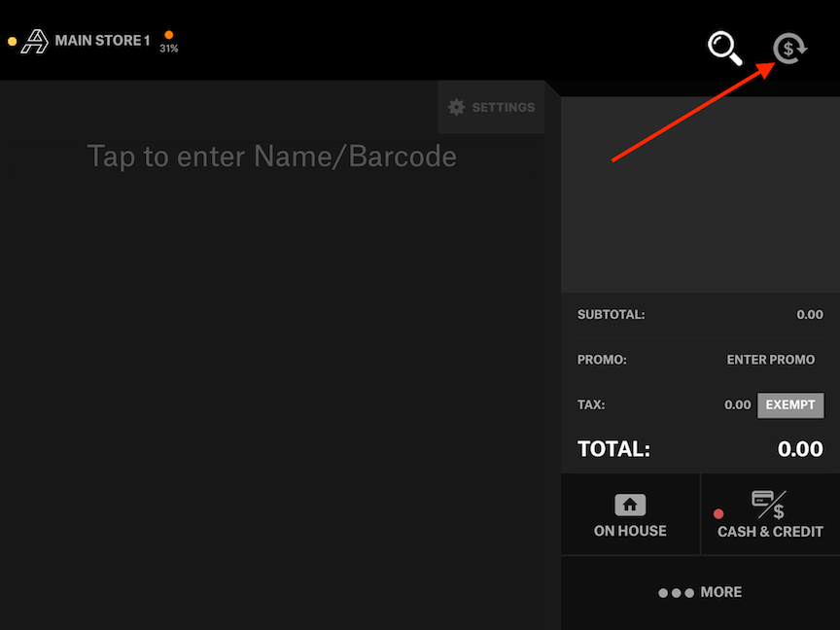Toggle the tax EXEMPT button

click(790, 405)
